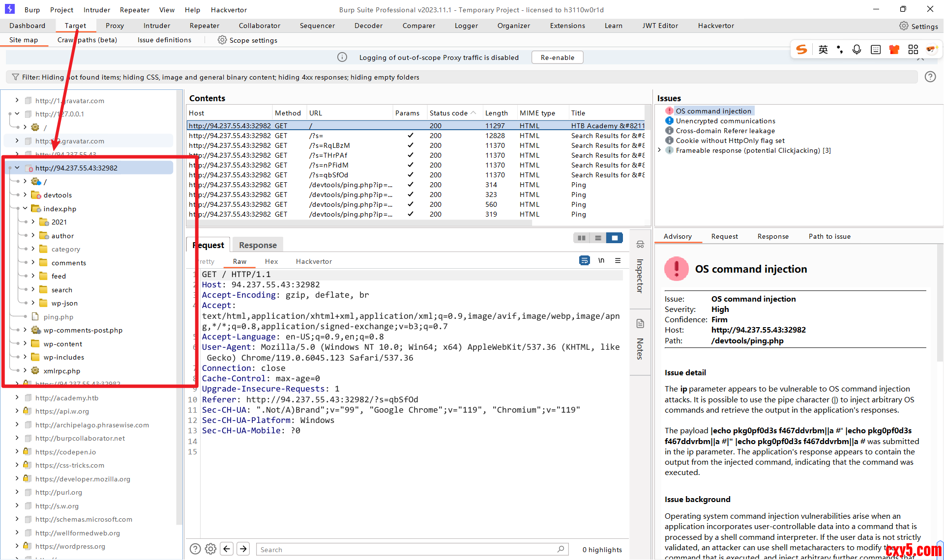Image resolution: width=944 pixels, height=560 pixels.
Task: Sort the contents by the Status code column
Action: pos(448,113)
